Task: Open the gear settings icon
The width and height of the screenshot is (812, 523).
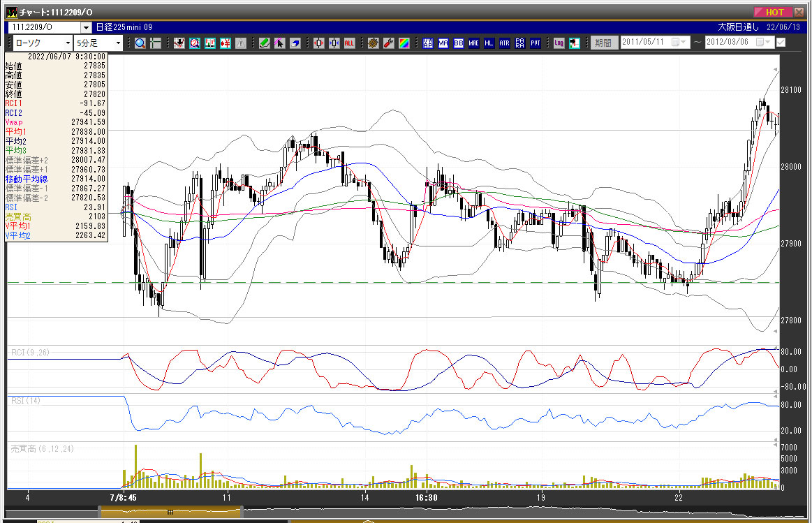Action: click(x=374, y=43)
